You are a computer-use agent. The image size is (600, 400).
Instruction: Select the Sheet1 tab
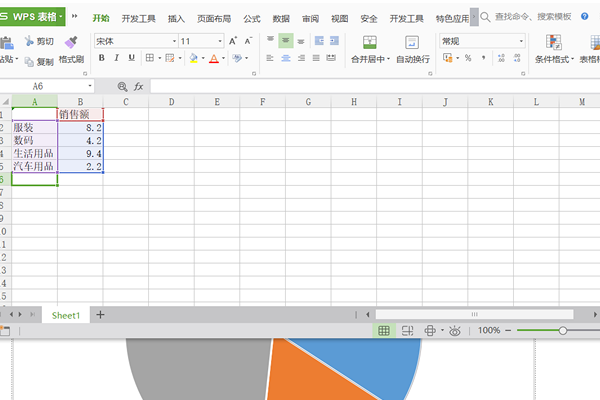pos(66,315)
